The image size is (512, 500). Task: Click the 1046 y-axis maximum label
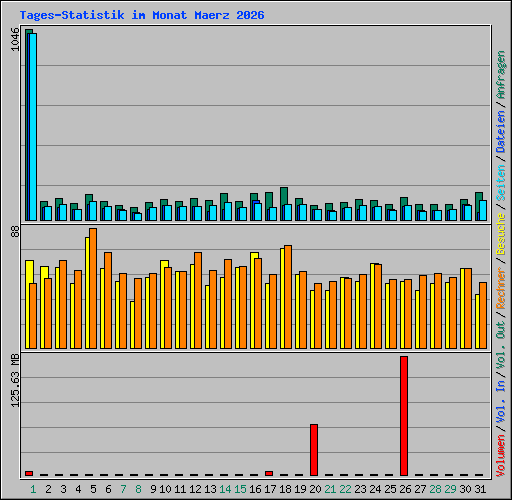tap(15, 39)
